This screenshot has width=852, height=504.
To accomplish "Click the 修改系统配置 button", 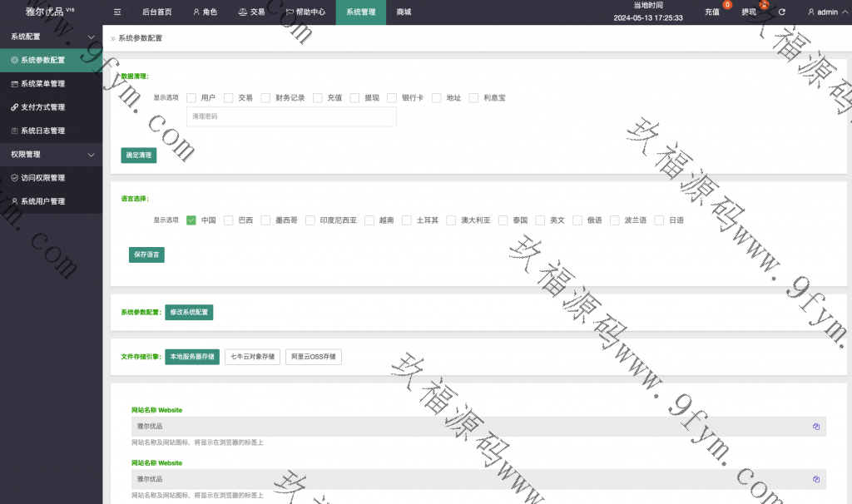I will pyautogui.click(x=189, y=313).
